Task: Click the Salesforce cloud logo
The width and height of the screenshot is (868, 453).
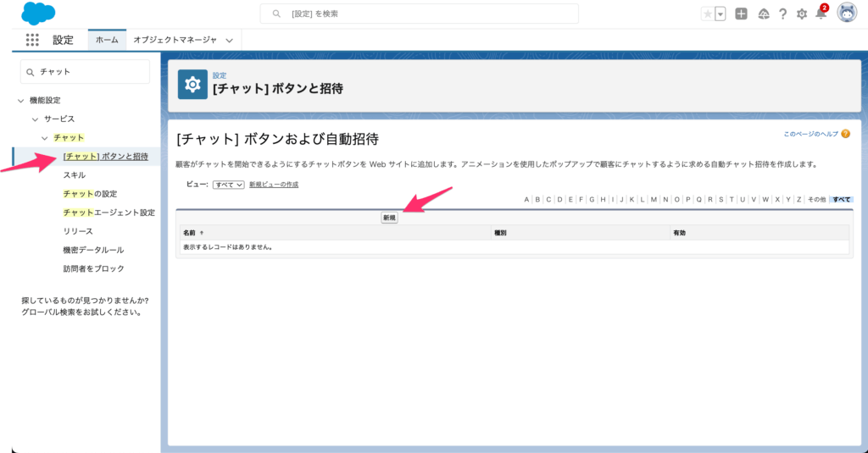Action: tap(38, 14)
